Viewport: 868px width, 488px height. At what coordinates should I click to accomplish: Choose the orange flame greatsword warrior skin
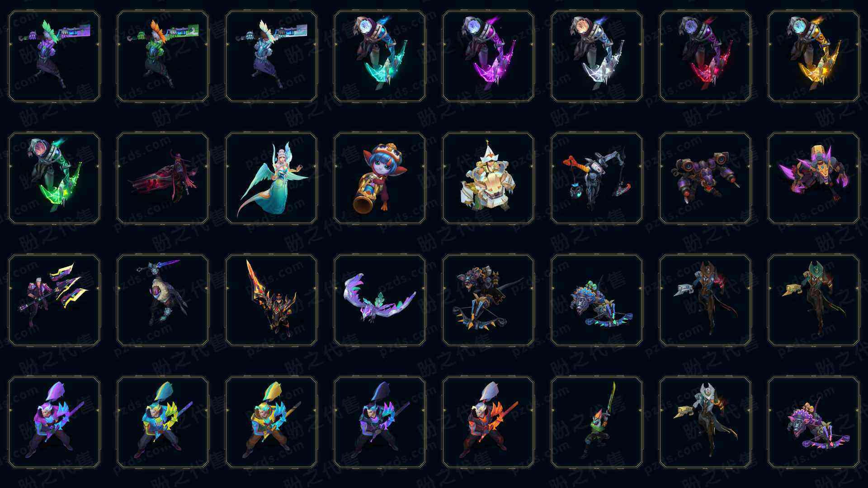coord(271,300)
